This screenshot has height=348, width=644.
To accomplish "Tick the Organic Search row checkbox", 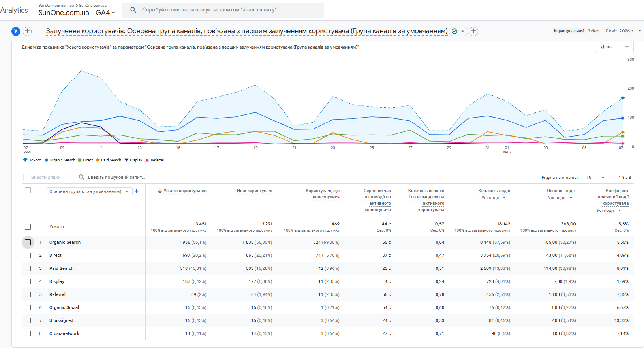I will point(28,242).
